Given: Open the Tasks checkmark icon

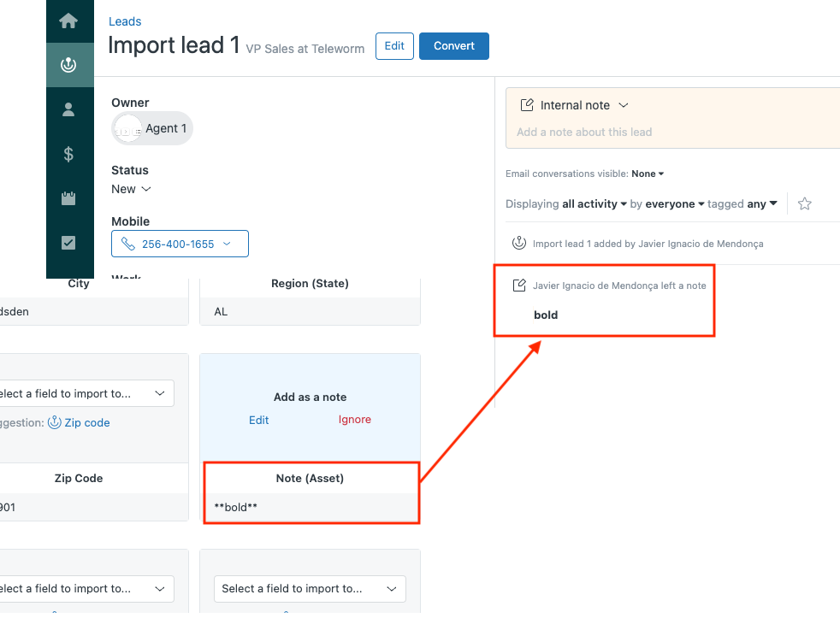Looking at the screenshot, I should pos(69,243).
